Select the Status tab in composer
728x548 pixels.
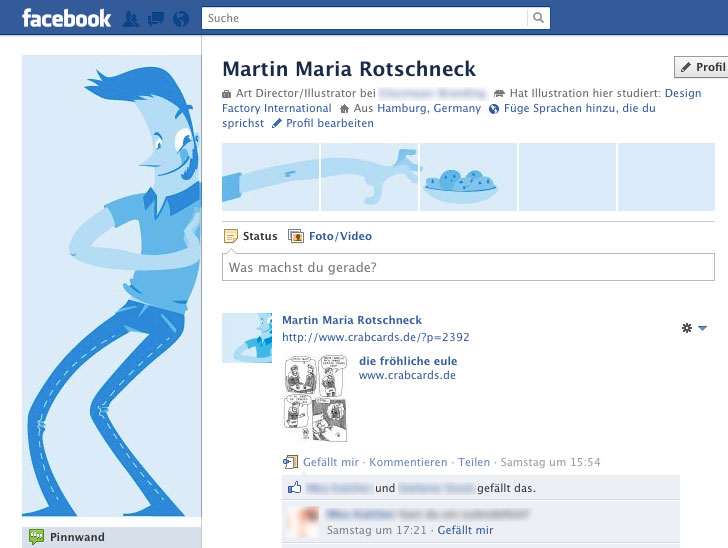[x=260, y=236]
